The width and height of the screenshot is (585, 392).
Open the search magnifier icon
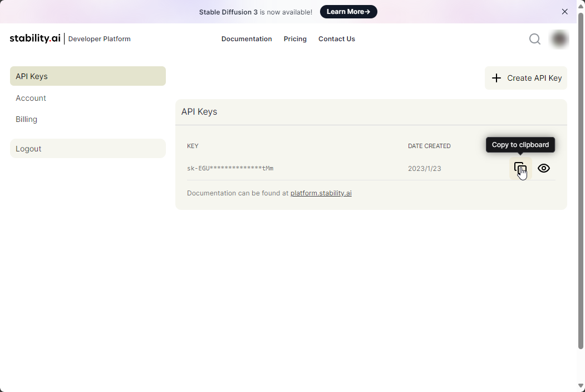(535, 39)
